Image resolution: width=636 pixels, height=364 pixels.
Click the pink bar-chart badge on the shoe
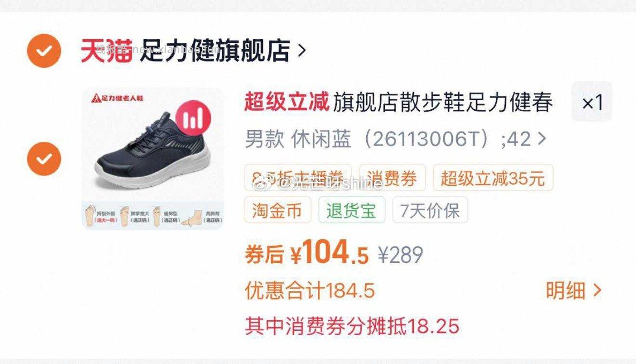click(x=193, y=118)
